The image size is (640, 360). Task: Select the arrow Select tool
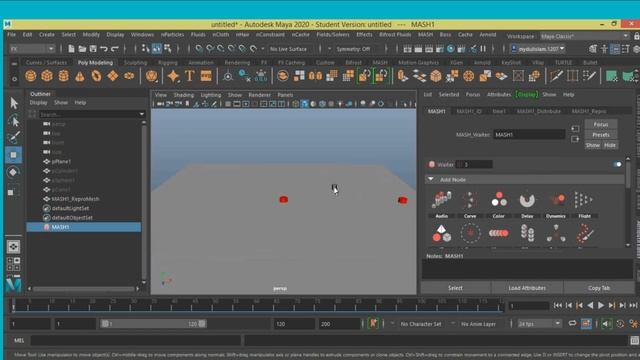(x=13, y=103)
